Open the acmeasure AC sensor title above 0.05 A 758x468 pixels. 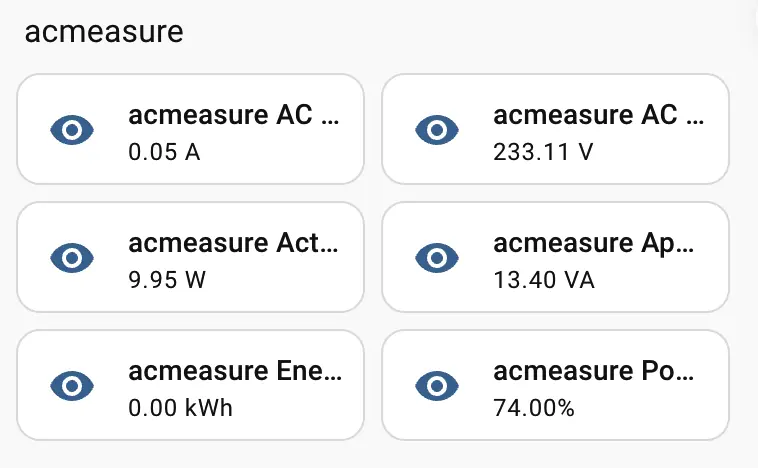[234, 115]
